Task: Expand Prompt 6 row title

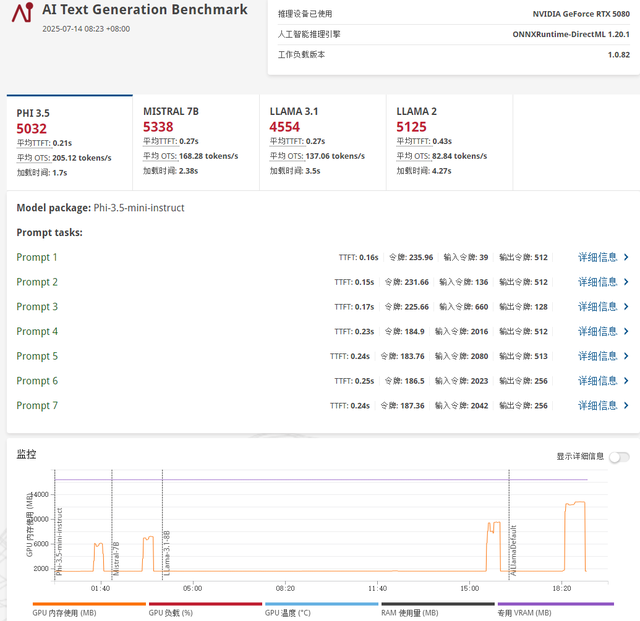Action: [x=37, y=381]
